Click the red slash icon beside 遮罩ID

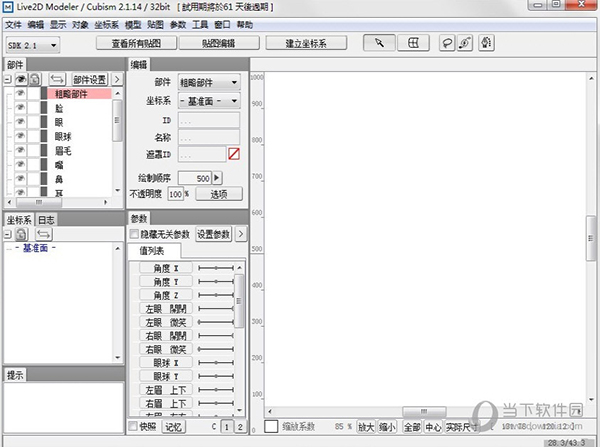point(234,155)
